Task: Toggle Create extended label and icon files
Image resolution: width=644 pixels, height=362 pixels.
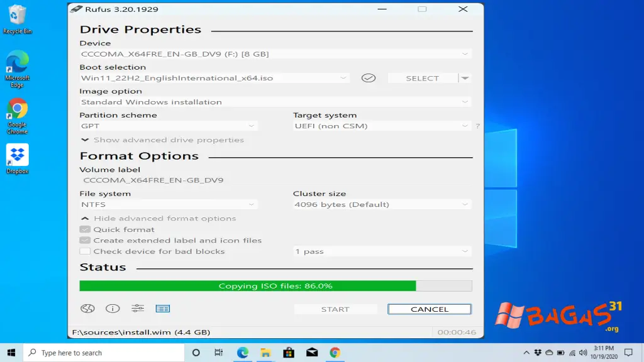Action: tap(85, 240)
